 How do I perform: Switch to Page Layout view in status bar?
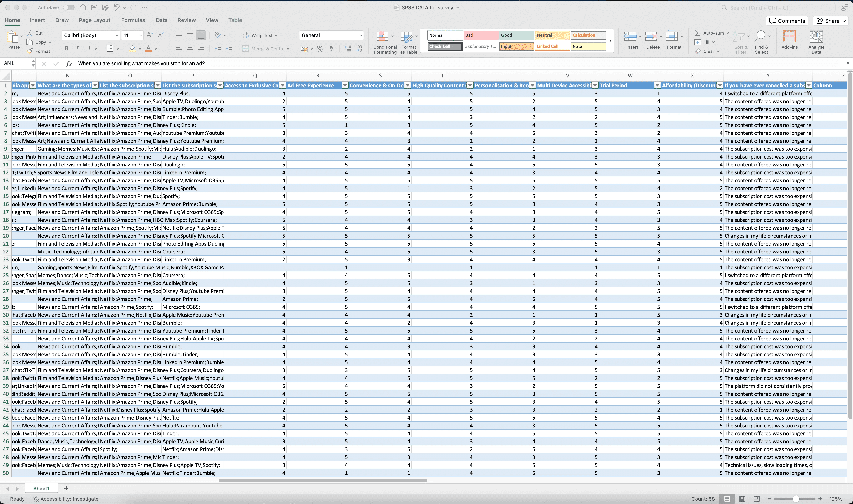coord(742,499)
